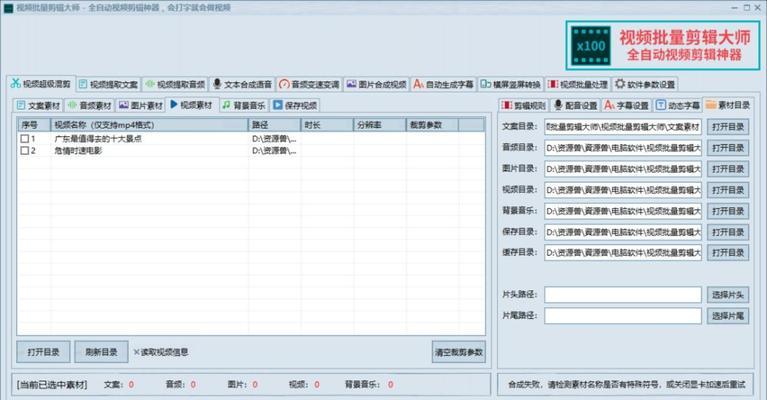Click the 文案目录 path field
Image resolution: width=767 pixels, height=400 pixels.
(623, 127)
